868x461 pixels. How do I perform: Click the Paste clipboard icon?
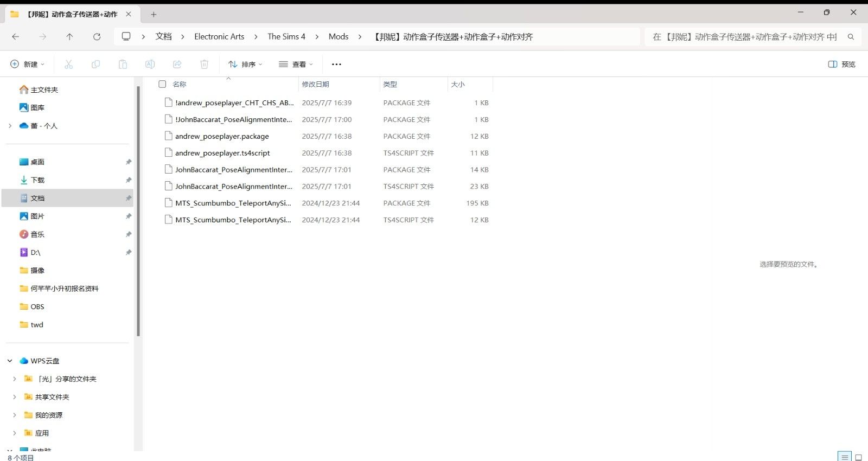pos(123,64)
